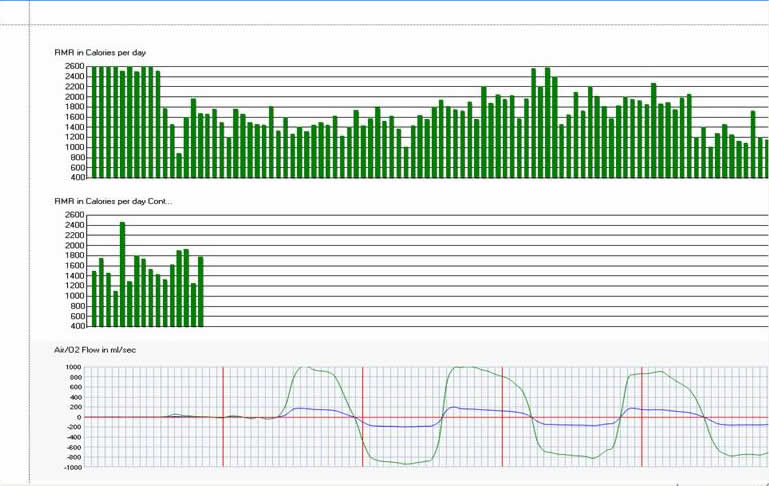The width and height of the screenshot is (769, 486).
Task: Click the 1600 label on the Cont... chart axis
Action: pos(74,266)
